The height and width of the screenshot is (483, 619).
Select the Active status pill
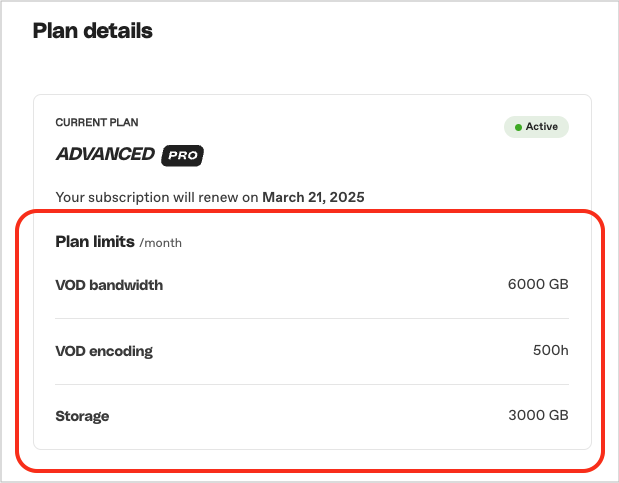pyautogui.click(x=536, y=127)
